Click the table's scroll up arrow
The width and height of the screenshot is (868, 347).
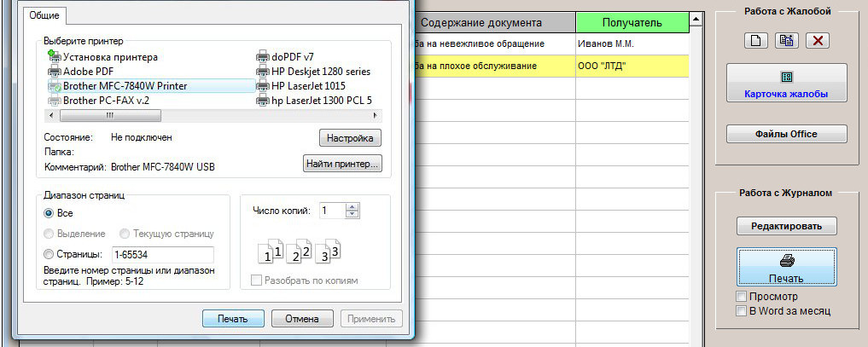[x=696, y=21]
